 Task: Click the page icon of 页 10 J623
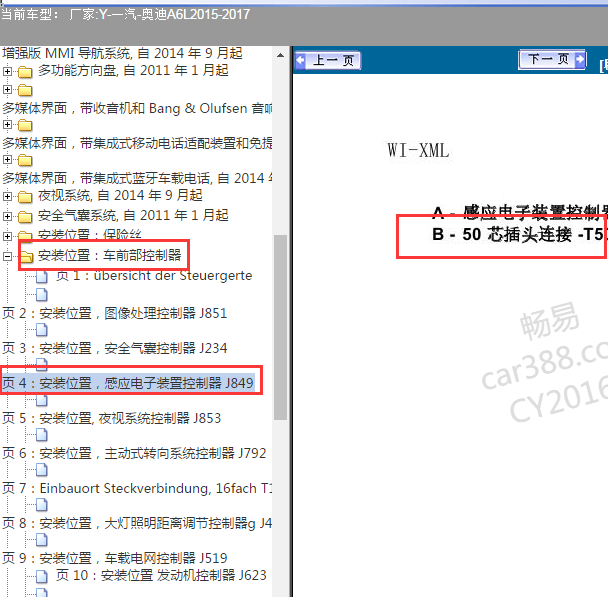click(42, 576)
